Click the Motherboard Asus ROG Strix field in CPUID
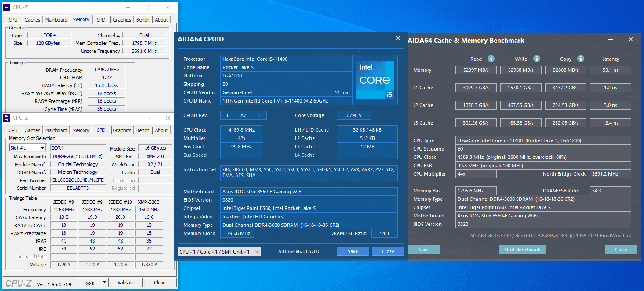The image size is (644, 291). coord(309,192)
